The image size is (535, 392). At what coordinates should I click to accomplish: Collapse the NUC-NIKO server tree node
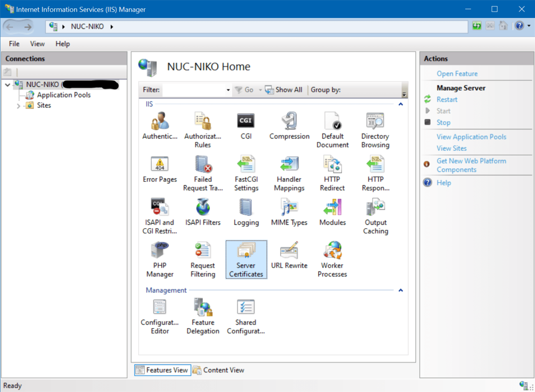point(8,85)
